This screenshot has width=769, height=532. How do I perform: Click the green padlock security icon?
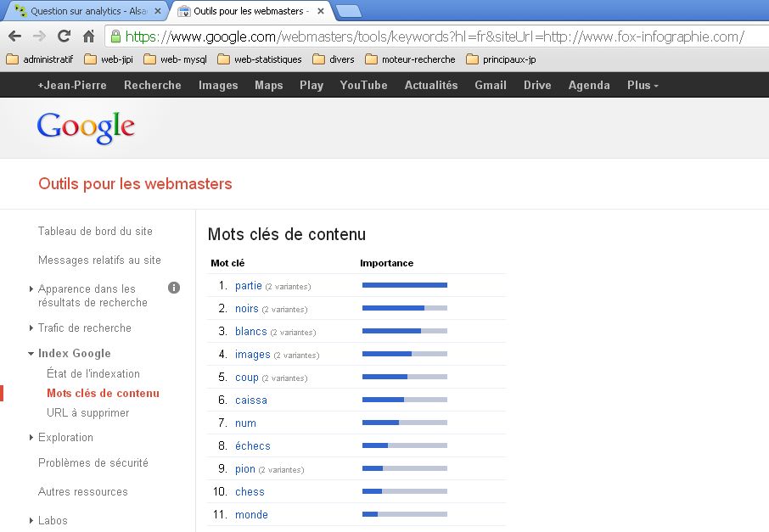pyautogui.click(x=115, y=36)
